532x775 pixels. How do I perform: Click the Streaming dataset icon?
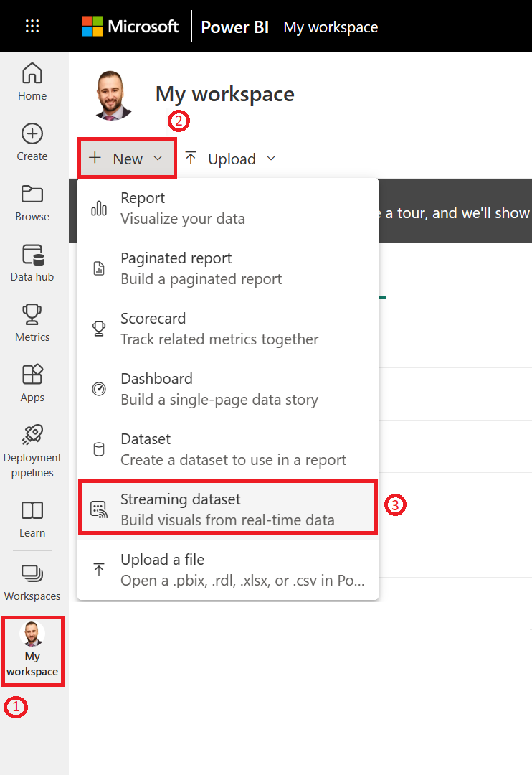pyautogui.click(x=99, y=509)
